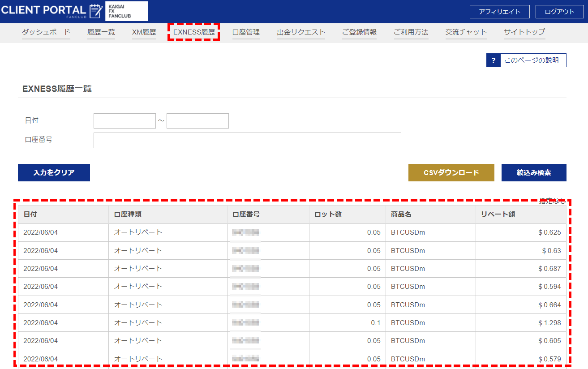588x369 pixels.
Task: Click the date in the $0.63 row
Action: tap(41, 251)
